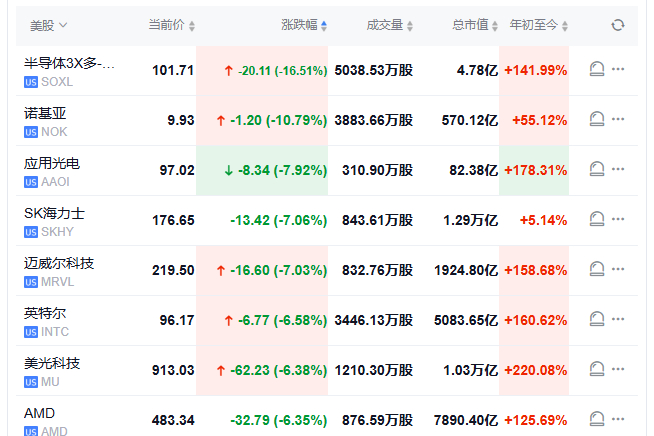The width and height of the screenshot is (654, 436).
Task: Set price alert bell for AMD
Action: point(597,419)
